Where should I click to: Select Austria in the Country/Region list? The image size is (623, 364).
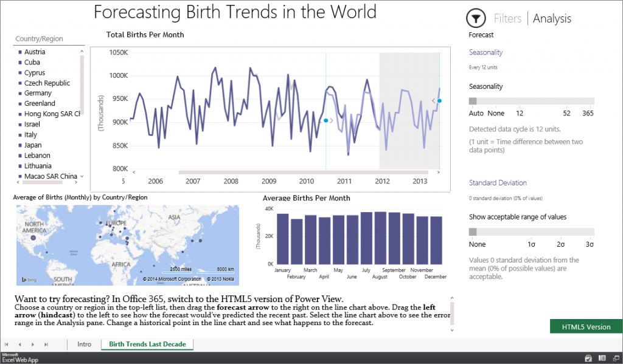click(35, 52)
